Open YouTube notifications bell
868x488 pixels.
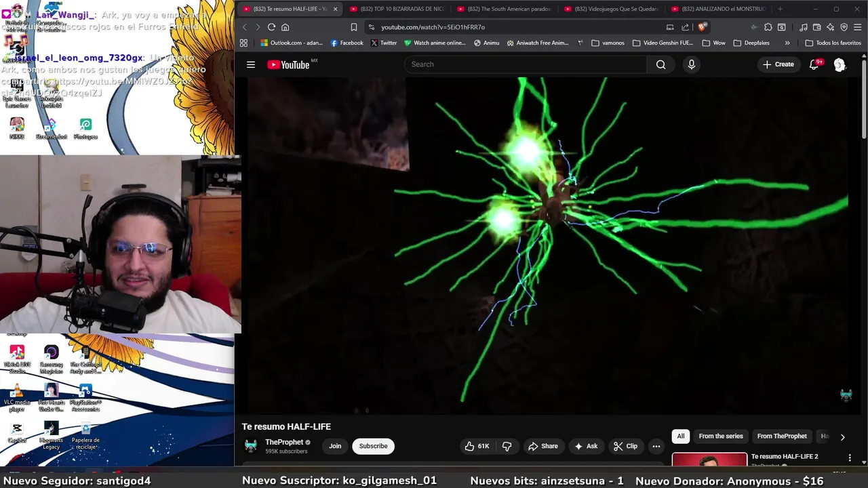[814, 64]
